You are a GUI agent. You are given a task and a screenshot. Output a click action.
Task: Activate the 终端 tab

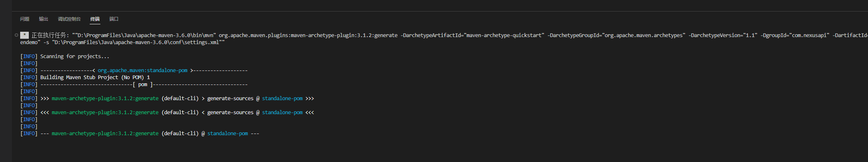tap(95, 19)
